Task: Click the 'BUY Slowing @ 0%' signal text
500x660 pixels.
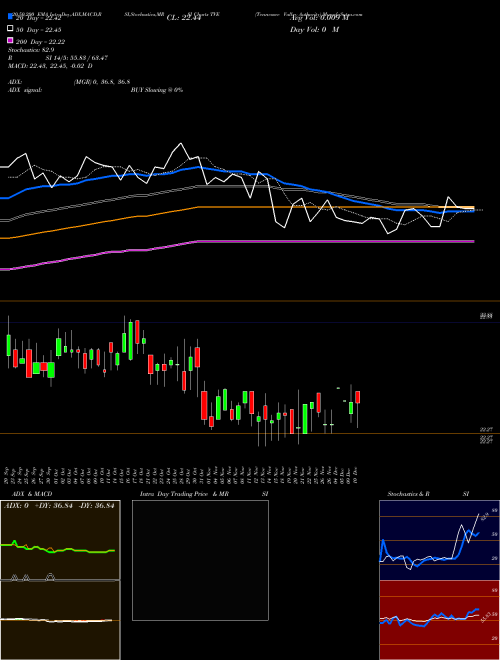Action: click(157, 90)
